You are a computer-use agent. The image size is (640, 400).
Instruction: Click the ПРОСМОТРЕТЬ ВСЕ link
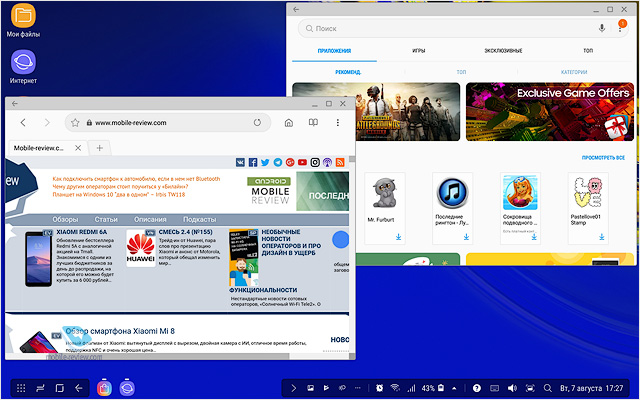(603, 158)
